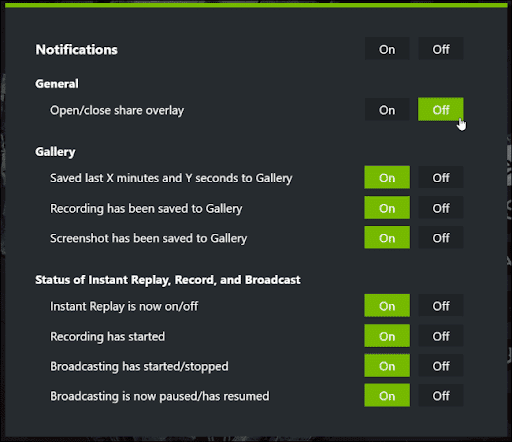Set Instant Replay on/off notification to Off
The width and height of the screenshot is (512, 442).
point(441,306)
